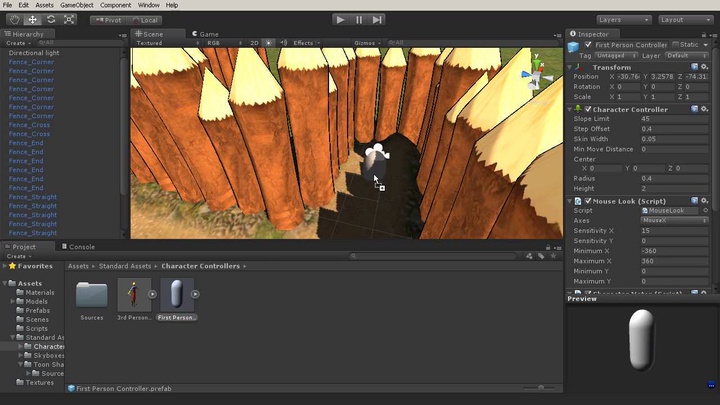Toggle the Static checkbox

(x=676, y=45)
